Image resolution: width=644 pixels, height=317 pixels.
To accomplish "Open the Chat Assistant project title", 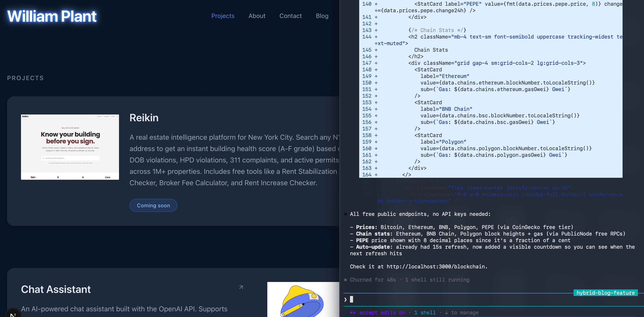I will pyautogui.click(x=56, y=289).
